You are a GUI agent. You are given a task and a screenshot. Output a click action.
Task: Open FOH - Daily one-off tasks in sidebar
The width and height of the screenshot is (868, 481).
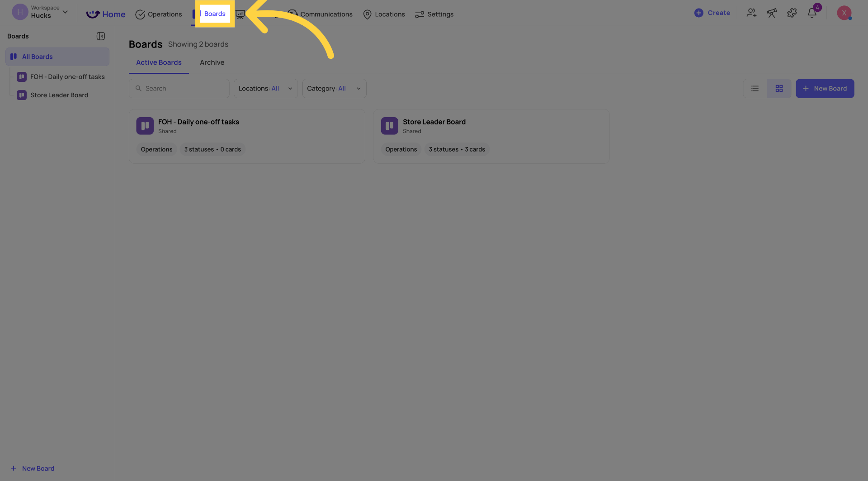point(61,77)
